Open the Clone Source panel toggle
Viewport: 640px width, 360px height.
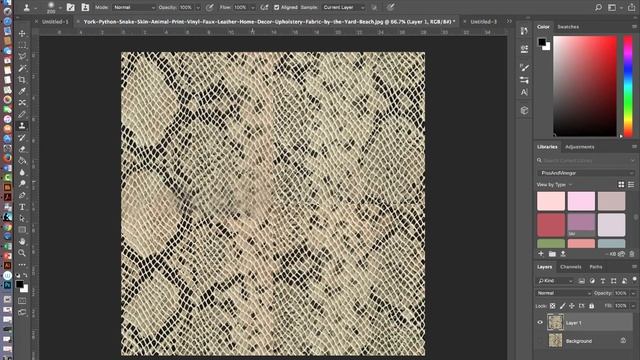point(85,7)
